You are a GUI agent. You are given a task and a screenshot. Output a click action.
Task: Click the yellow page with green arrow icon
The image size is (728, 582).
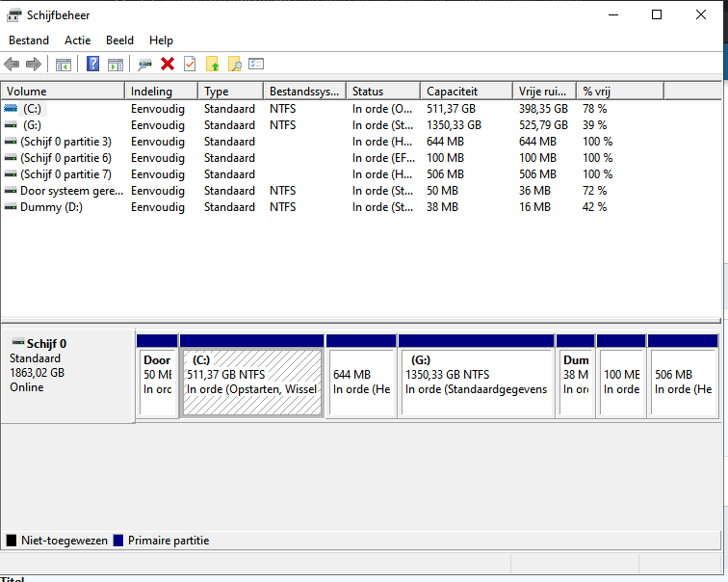click(212, 65)
